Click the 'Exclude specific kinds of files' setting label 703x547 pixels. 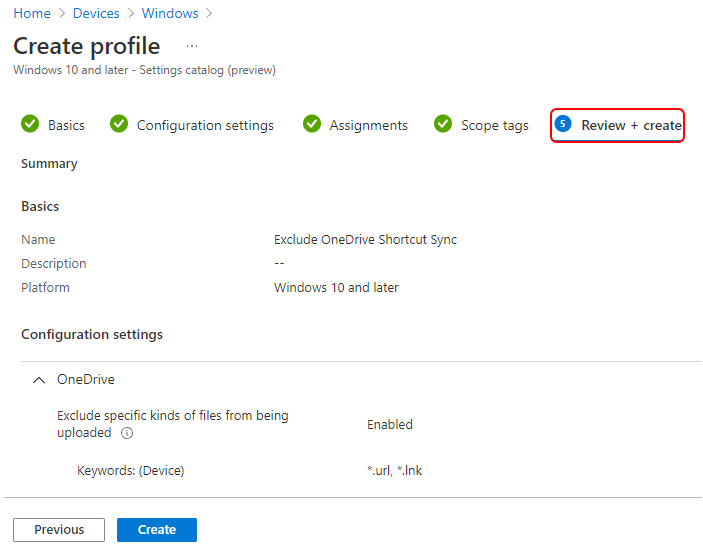(x=173, y=424)
